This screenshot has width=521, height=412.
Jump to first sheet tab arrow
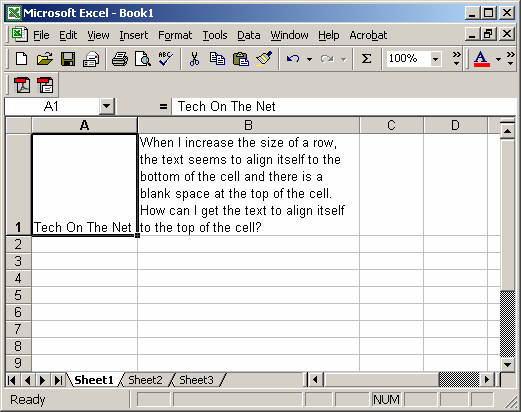tap(12, 380)
